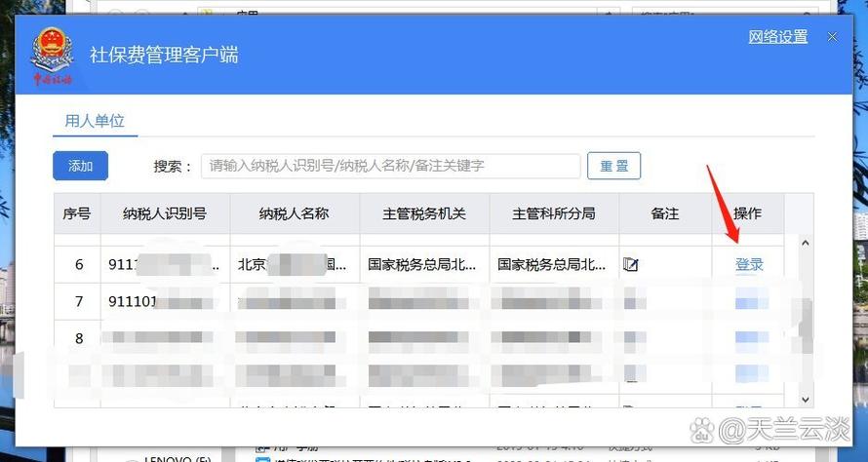Edit the remark icon in row 6
Image resolution: width=868 pixels, height=462 pixels.
pyautogui.click(x=630, y=264)
